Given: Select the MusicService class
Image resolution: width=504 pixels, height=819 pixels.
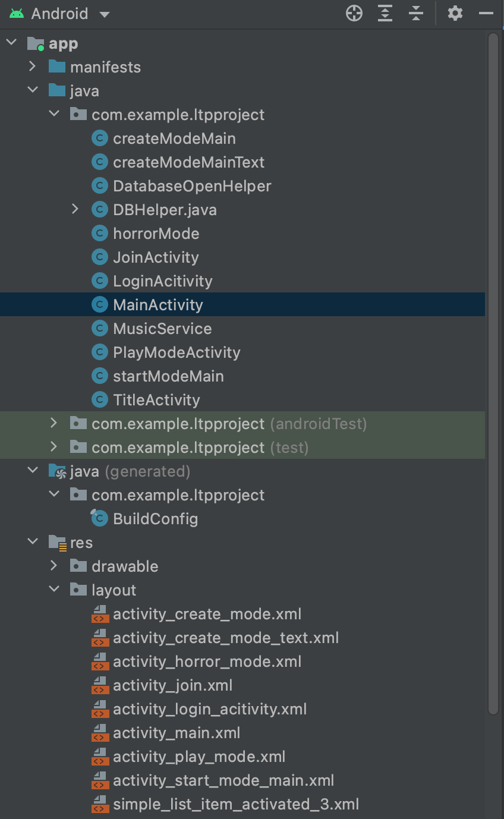Looking at the screenshot, I should [162, 329].
